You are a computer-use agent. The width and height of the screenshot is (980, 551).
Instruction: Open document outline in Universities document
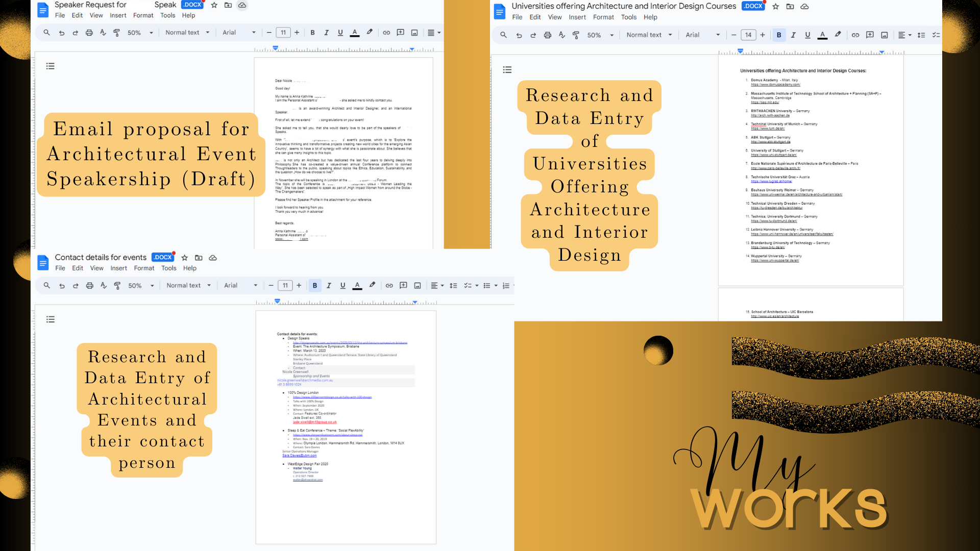pos(507,70)
